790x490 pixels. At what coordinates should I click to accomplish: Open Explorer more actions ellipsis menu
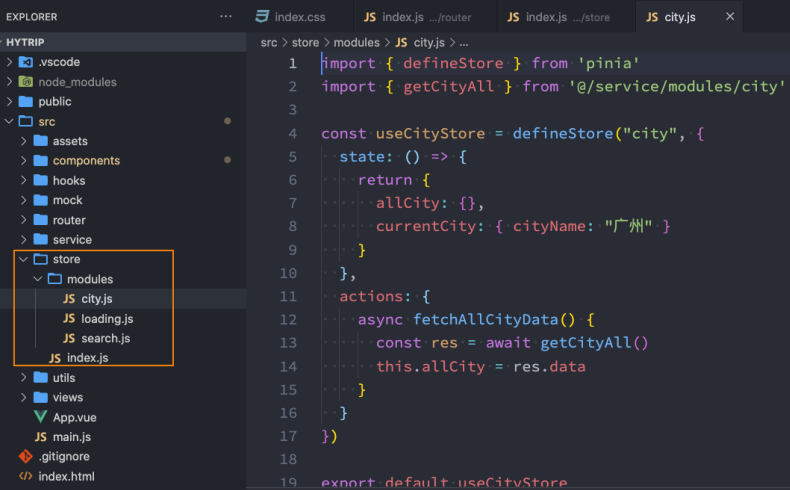226,17
